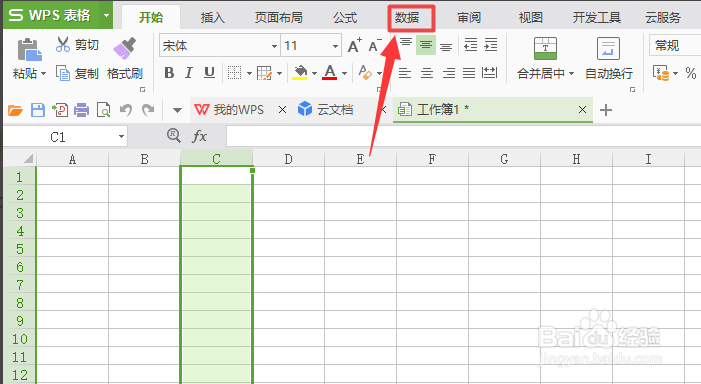This screenshot has width=701, height=384.
Task: Switch to the 开始 tab
Action: (151, 17)
